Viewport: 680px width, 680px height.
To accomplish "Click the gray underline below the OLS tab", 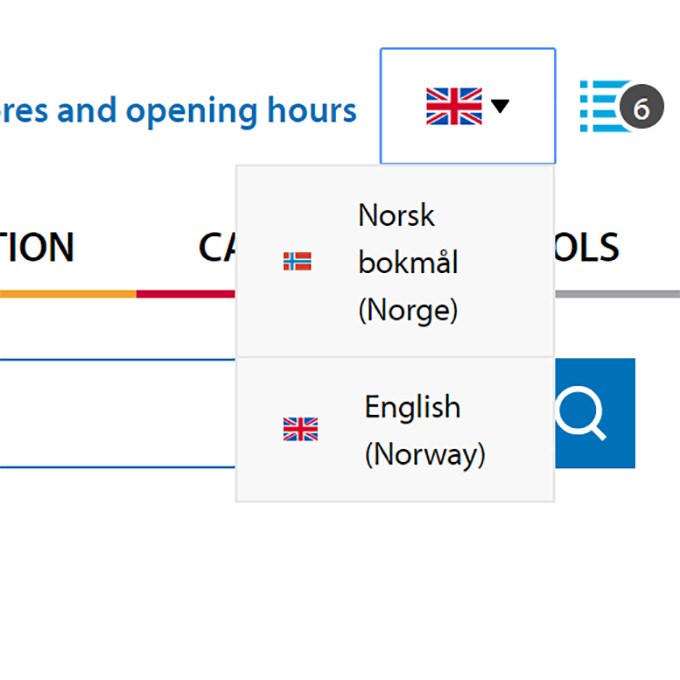I will point(616,294).
